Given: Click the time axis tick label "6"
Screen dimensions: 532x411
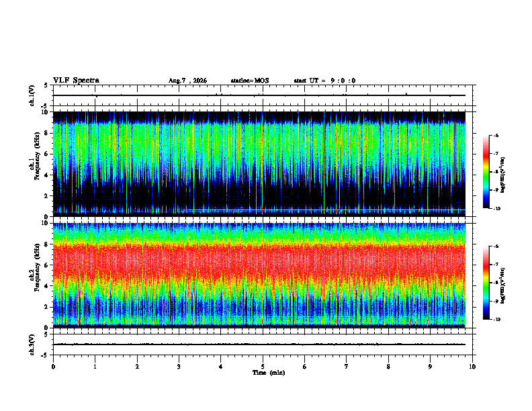Looking at the screenshot, I should 305,367.
